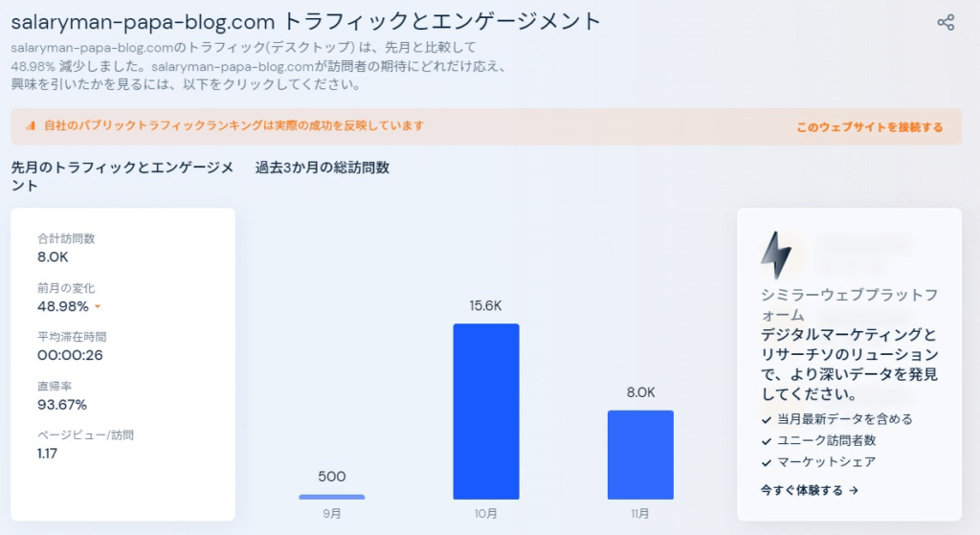Click the orange bar-chart icon in banner

(x=30, y=125)
